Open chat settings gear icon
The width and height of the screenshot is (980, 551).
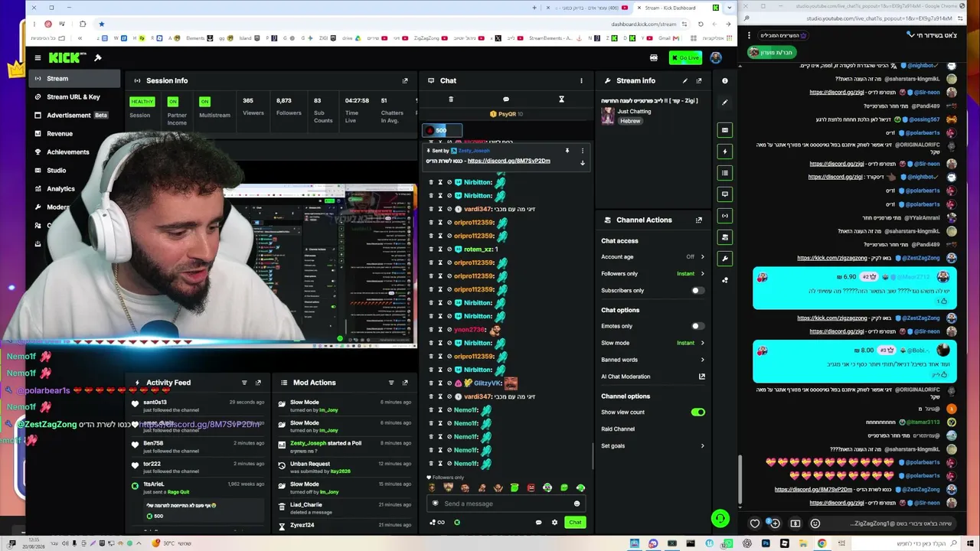click(554, 523)
